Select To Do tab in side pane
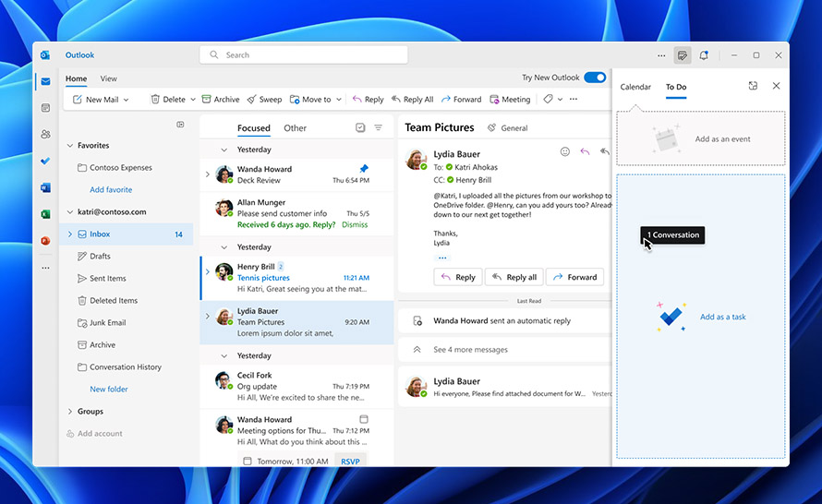This screenshot has width=822, height=504. coord(676,87)
